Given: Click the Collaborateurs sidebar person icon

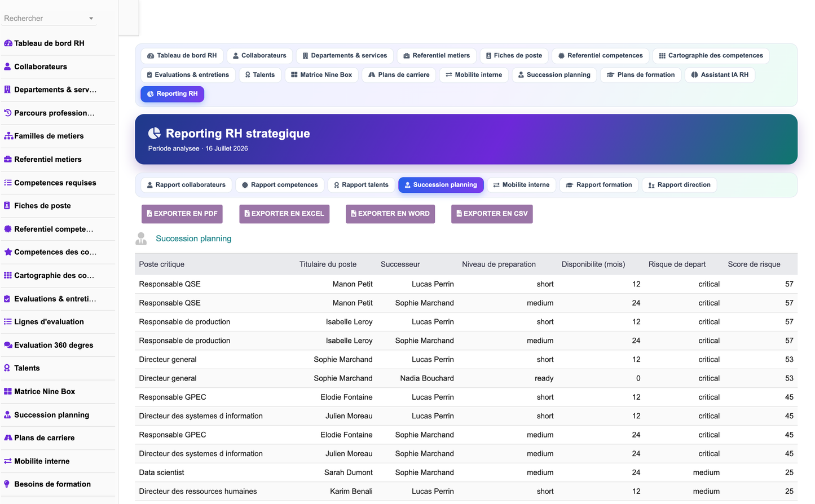Looking at the screenshot, I should click(8, 67).
